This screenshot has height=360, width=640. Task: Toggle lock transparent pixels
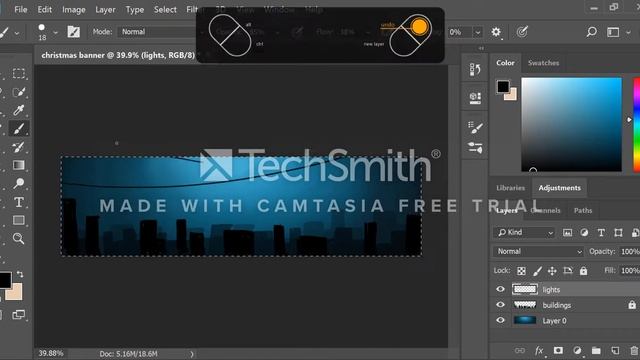pyautogui.click(x=521, y=271)
